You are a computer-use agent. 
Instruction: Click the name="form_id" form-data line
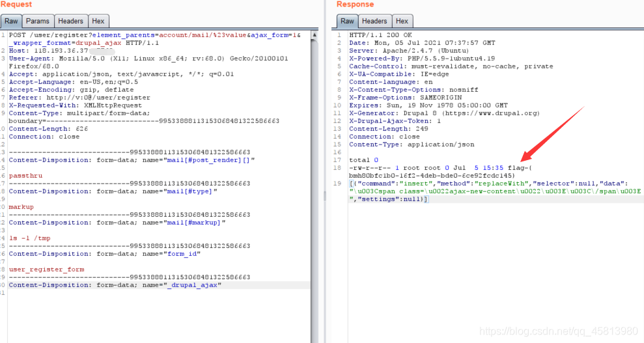[104, 254]
